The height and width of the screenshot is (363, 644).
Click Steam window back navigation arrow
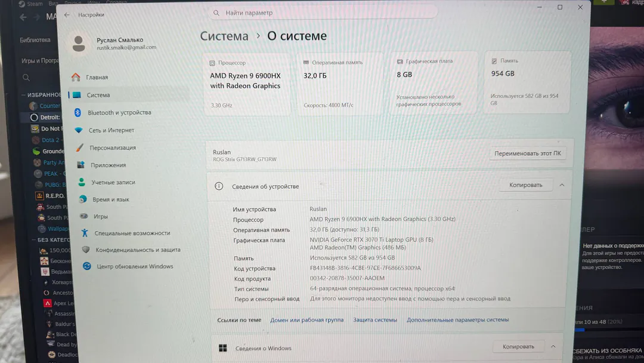click(23, 17)
